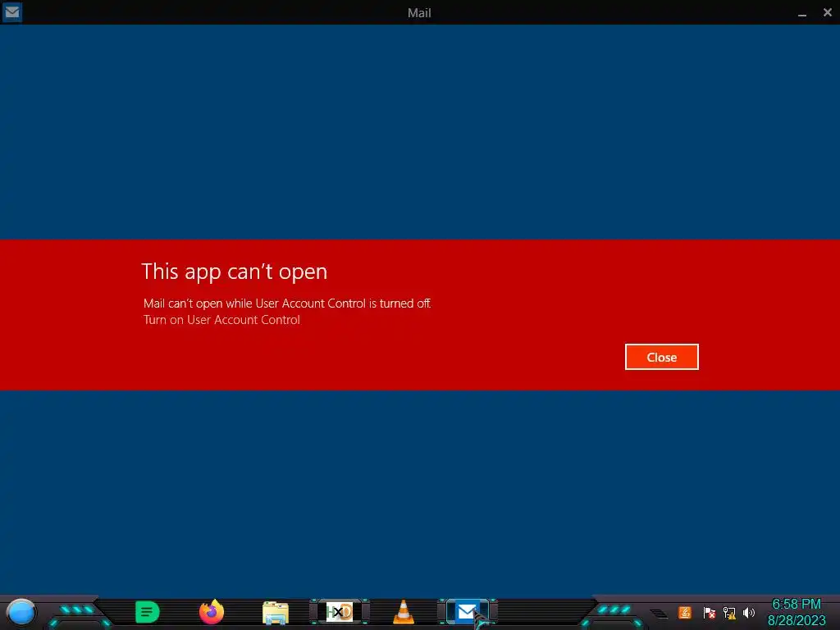Click the orange Java tray icon

[685, 612]
